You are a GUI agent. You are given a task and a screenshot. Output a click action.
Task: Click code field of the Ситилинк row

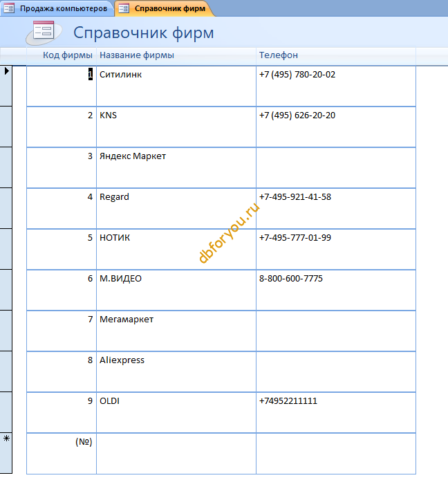(62, 86)
